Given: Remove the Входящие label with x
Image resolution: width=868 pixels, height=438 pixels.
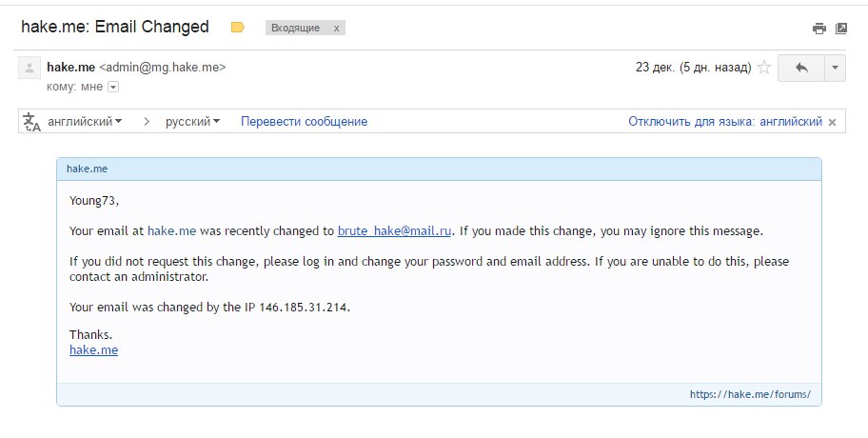Looking at the screenshot, I should 336,28.
